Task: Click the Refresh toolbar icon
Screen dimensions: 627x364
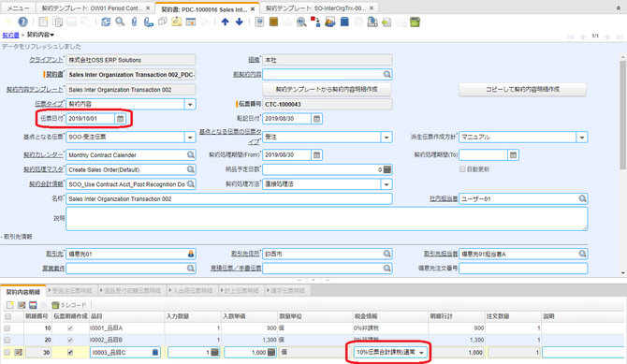Action: tap(106, 22)
